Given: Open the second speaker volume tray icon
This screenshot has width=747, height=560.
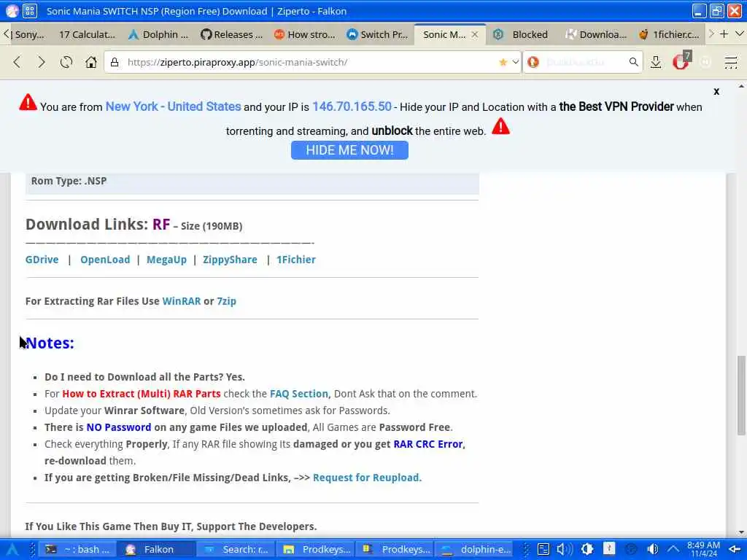Looking at the screenshot, I should (x=652, y=550).
